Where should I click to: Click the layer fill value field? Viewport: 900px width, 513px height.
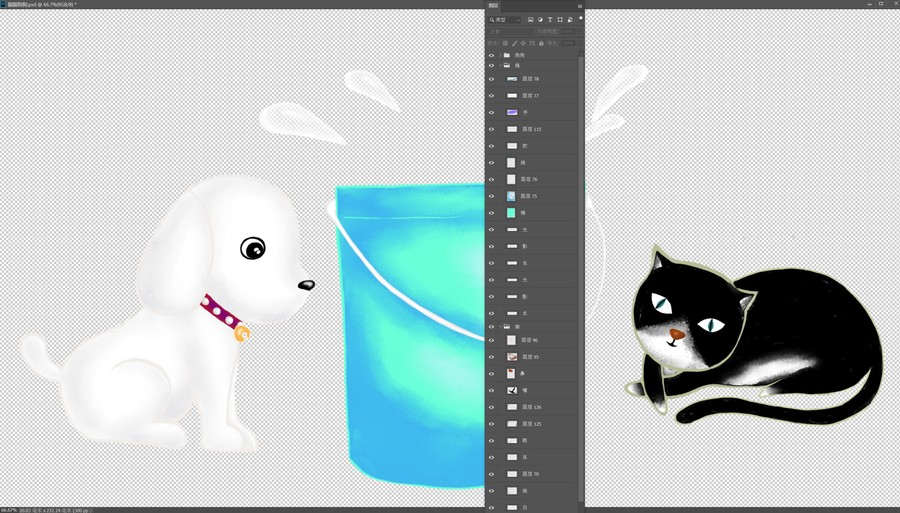tap(568, 43)
